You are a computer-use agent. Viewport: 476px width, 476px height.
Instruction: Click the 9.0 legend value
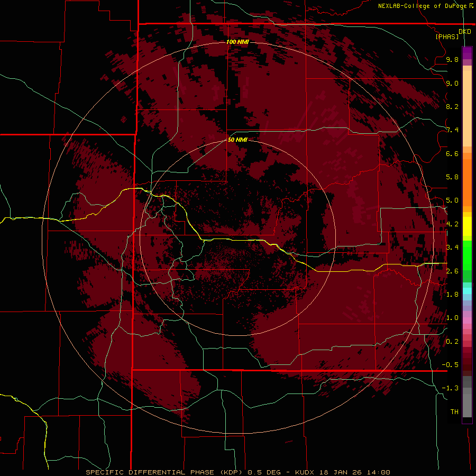[452, 83]
